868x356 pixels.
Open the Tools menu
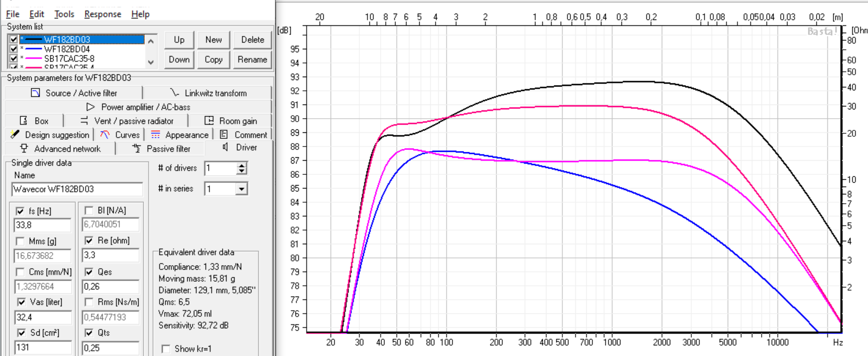click(x=64, y=14)
